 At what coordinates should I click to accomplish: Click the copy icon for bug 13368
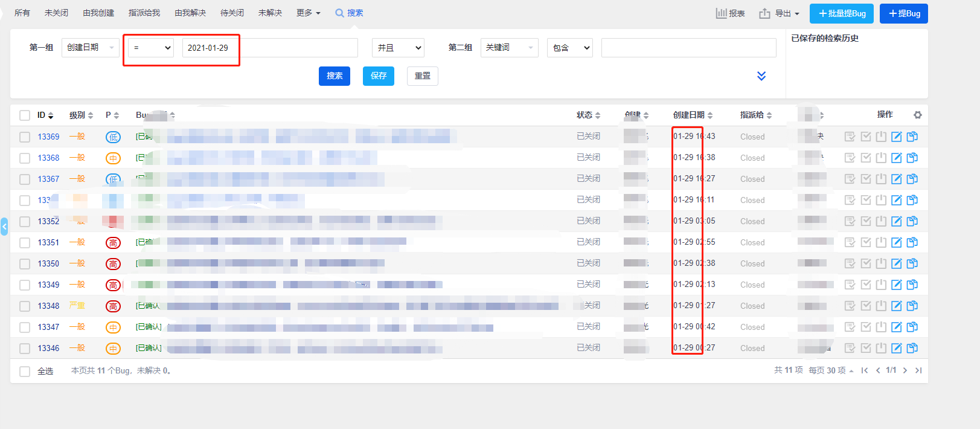(912, 158)
